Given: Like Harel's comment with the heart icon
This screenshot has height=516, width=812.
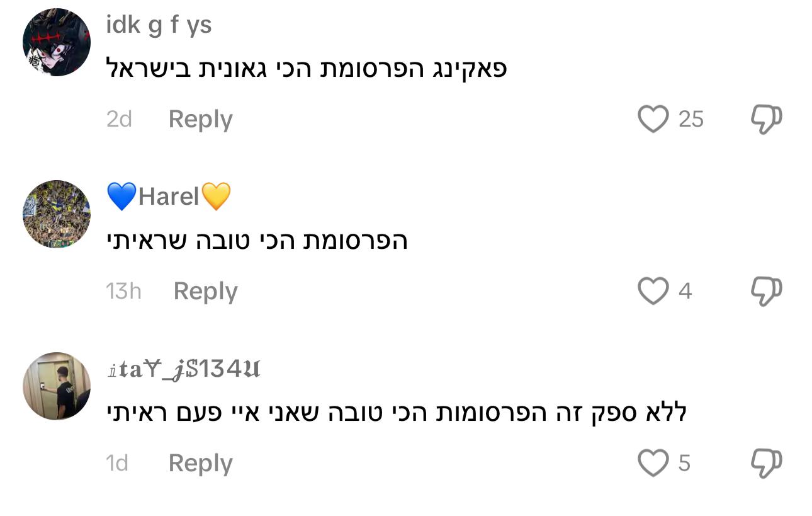Looking at the screenshot, I should click(653, 291).
